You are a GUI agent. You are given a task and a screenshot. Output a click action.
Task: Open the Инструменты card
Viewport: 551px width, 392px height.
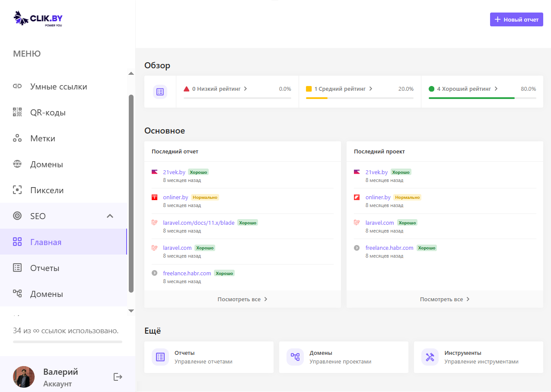click(x=478, y=357)
